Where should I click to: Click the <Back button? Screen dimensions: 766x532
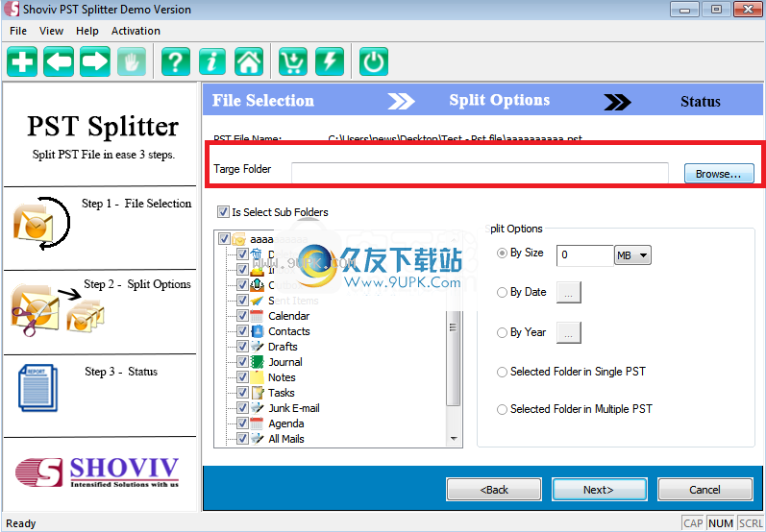(x=494, y=490)
